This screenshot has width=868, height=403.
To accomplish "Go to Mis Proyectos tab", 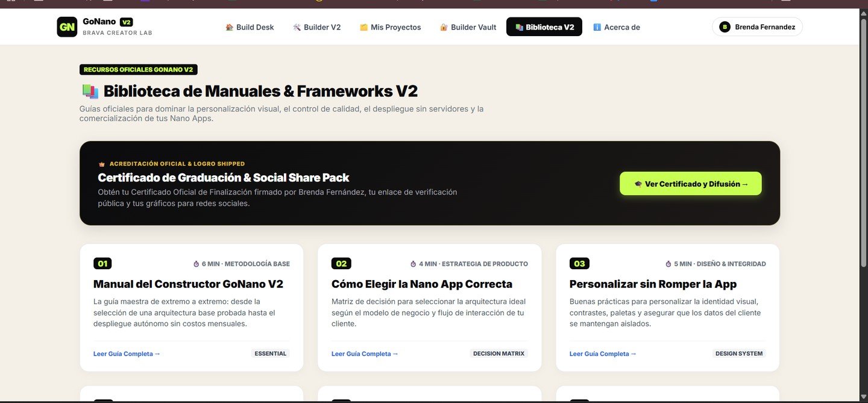I will click(x=391, y=27).
